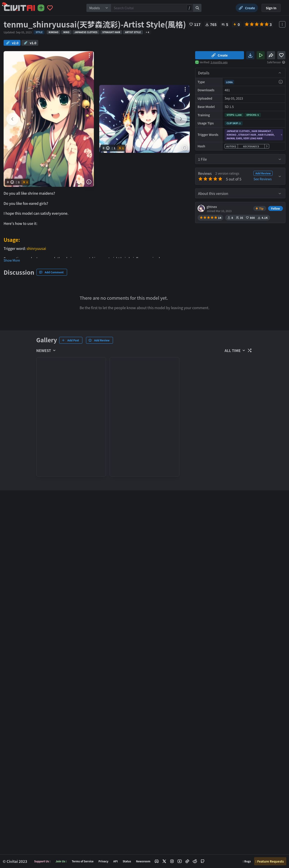Add reaction on the kimono girl image
289x868 pixels.
coord(10,182)
